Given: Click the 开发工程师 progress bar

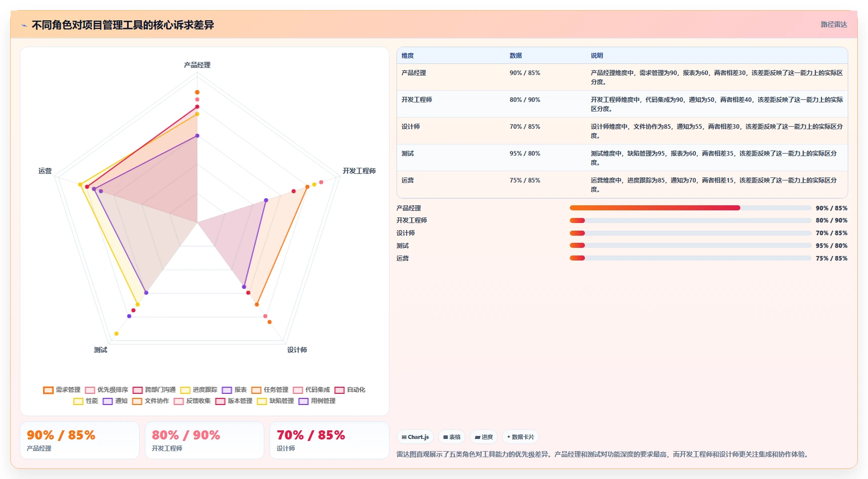Looking at the screenshot, I should 690,220.
